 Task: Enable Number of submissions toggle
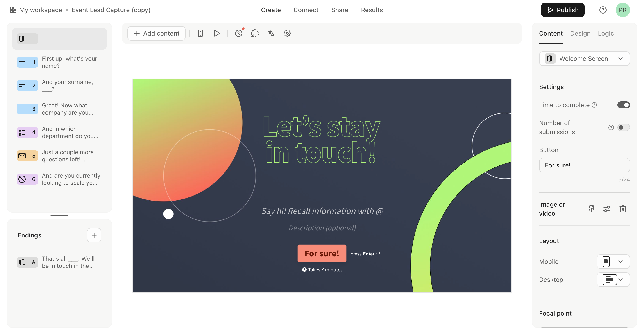click(x=624, y=127)
